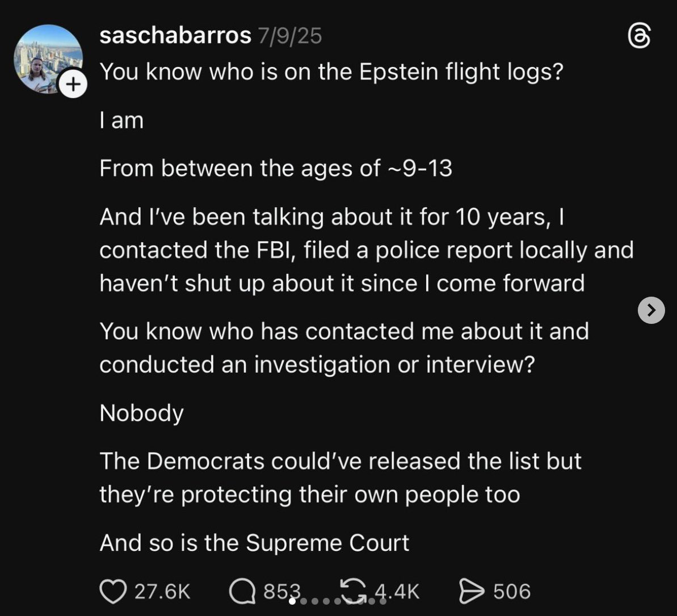Click the 7/9/25 post date
677x616 pixels.
point(289,36)
